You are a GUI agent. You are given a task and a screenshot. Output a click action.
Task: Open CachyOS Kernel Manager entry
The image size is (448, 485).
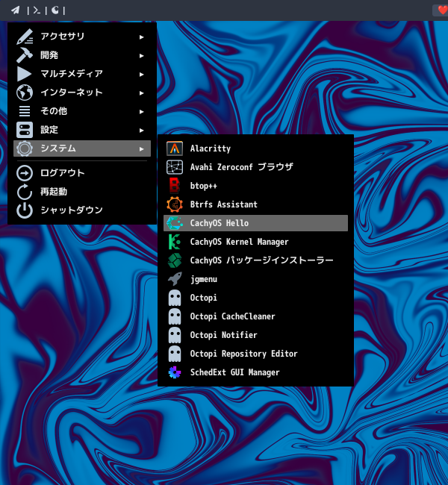[255, 242]
